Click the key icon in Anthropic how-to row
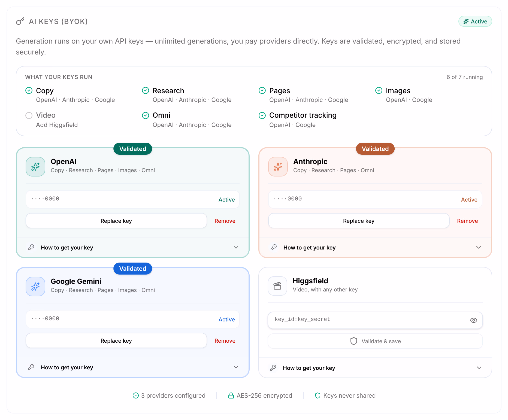508x420 pixels. pos(274,247)
